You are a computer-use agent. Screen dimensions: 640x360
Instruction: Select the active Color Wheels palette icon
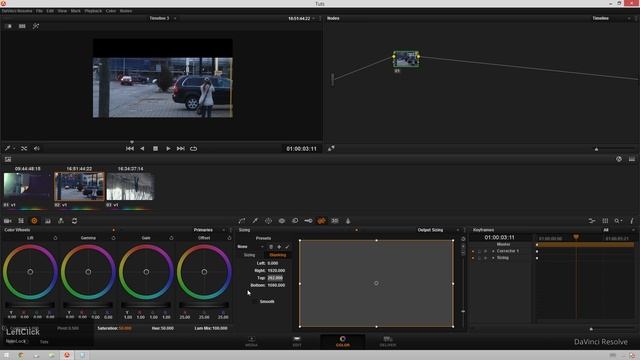[x=34, y=221]
